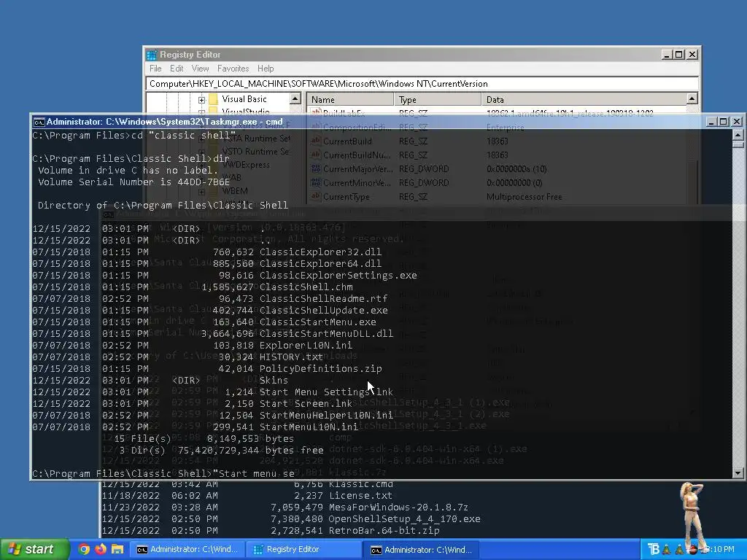The height and width of the screenshot is (560, 747).
Task: Click the Registry Editor title bar icon
Action: pos(152,55)
